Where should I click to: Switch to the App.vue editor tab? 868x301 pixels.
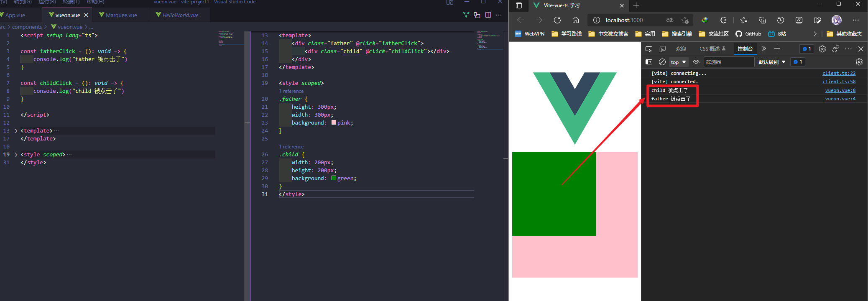(15, 15)
